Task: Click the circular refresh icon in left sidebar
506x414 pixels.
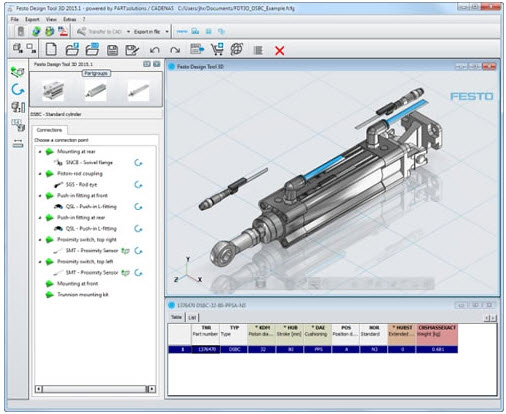Action: coord(18,89)
